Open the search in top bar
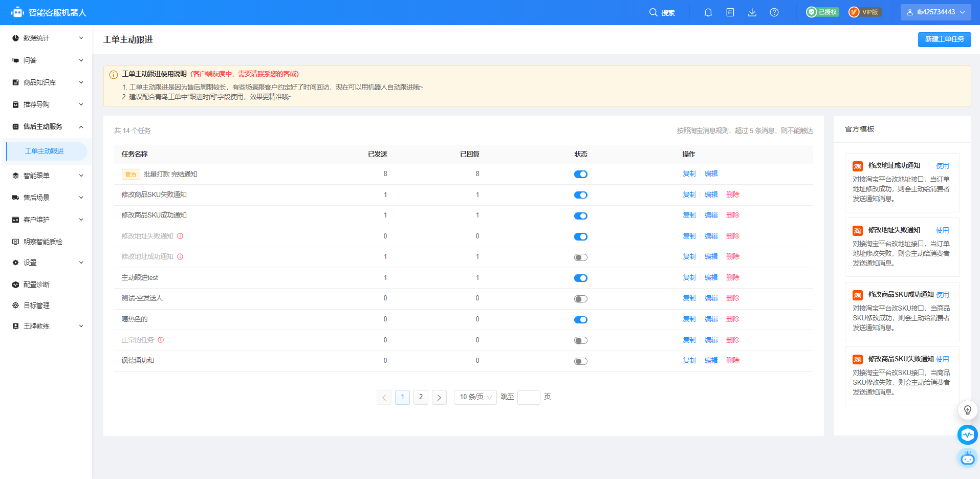This screenshot has height=479, width=980. [662, 12]
